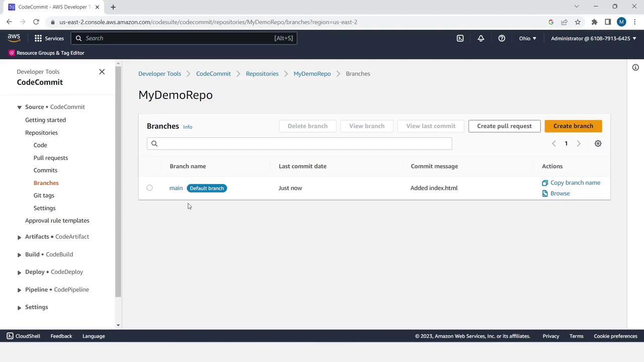Open the Services grid menu
Screen dimensions: 644x362
tap(49, 38)
